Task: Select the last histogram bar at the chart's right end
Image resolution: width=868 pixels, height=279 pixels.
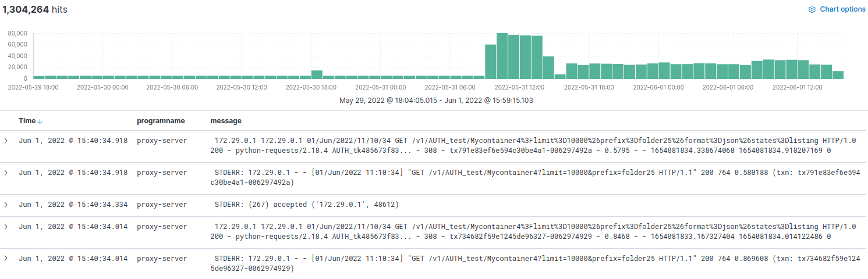Action: click(x=838, y=75)
